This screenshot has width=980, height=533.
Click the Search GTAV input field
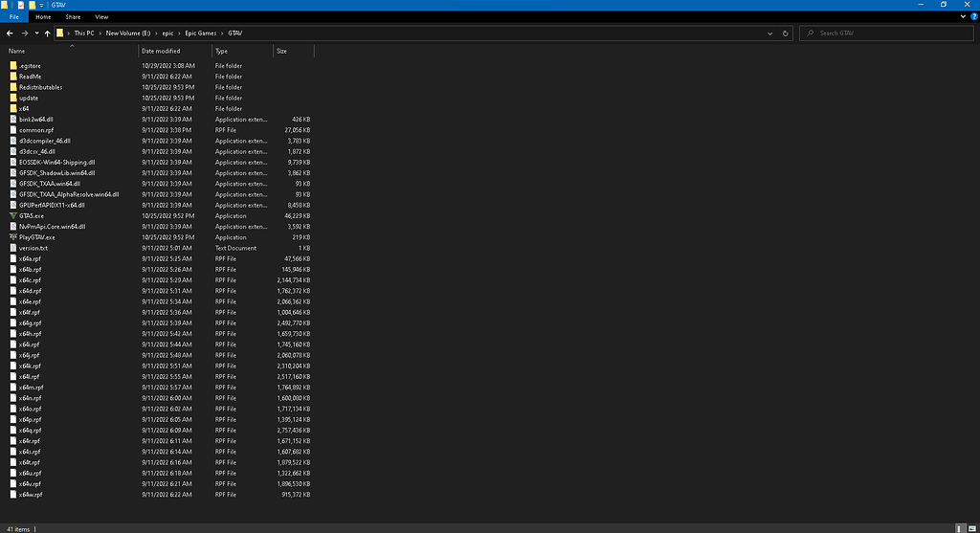886,33
